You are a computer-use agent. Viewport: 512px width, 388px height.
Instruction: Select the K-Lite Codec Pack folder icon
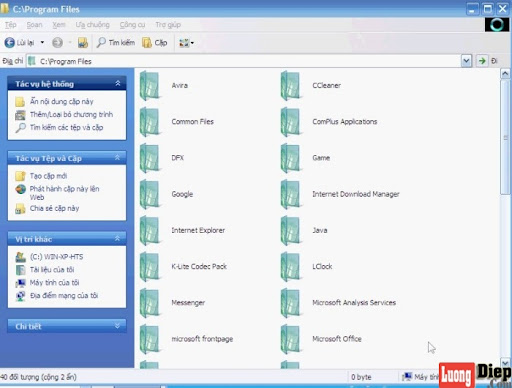pyautogui.click(x=150, y=267)
